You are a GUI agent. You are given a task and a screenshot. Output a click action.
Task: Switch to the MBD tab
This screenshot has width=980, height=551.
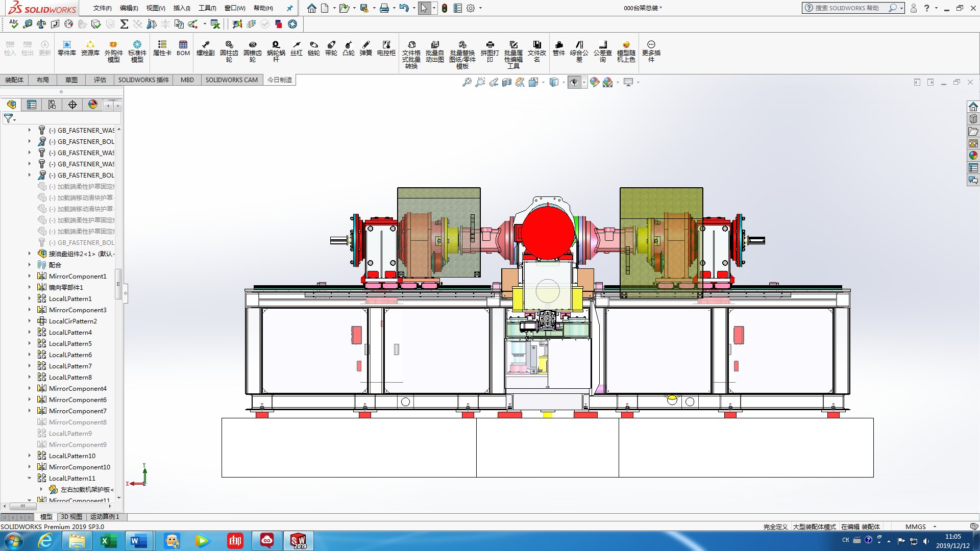(187, 80)
